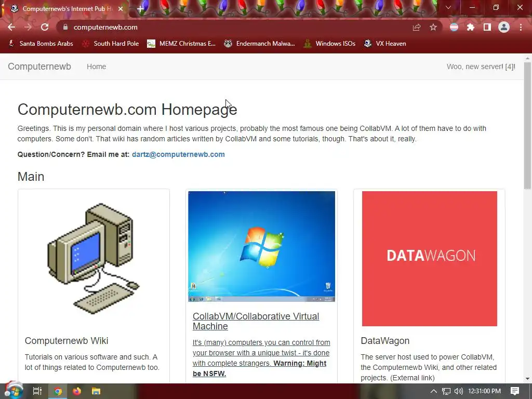Open a new browser tab
The image size is (532, 399).
pyautogui.click(x=140, y=9)
